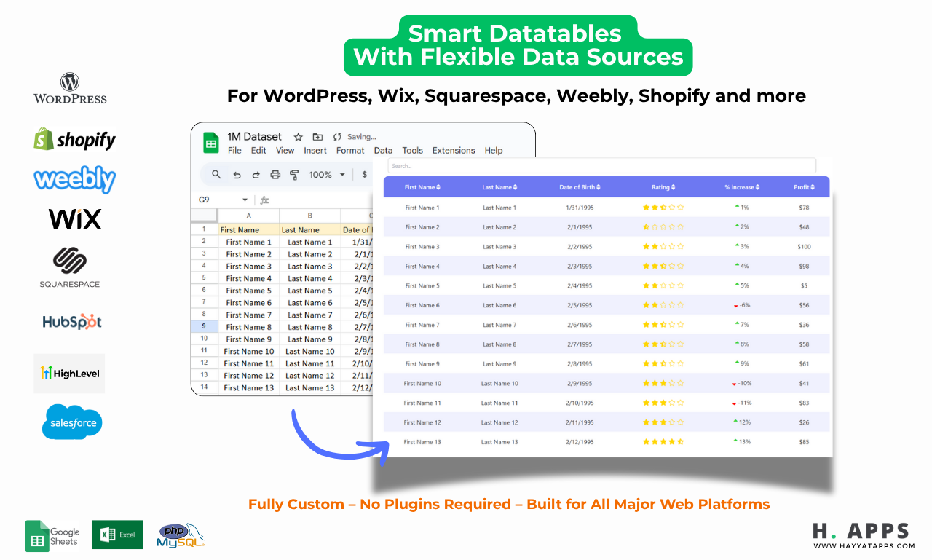This screenshot has height=560, width=932.
Task: Click the Redo icon
Action: [256, 174]
